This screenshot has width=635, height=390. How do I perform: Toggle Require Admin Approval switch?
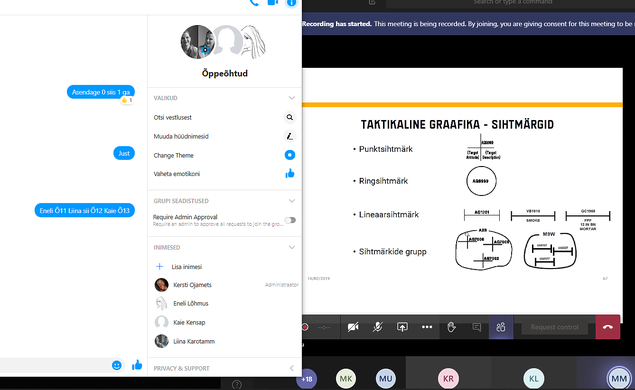(290, 220)
